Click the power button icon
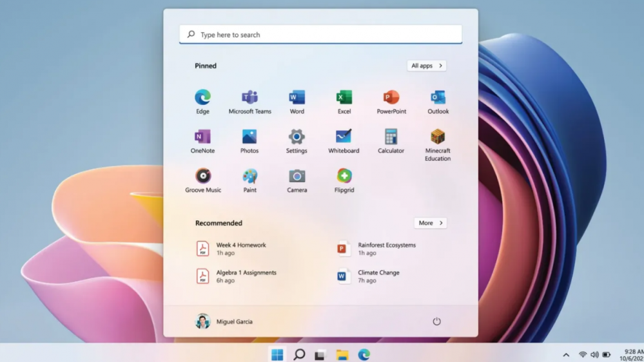The width and height of the screenshot is (644, 362). tap(436, 321)
